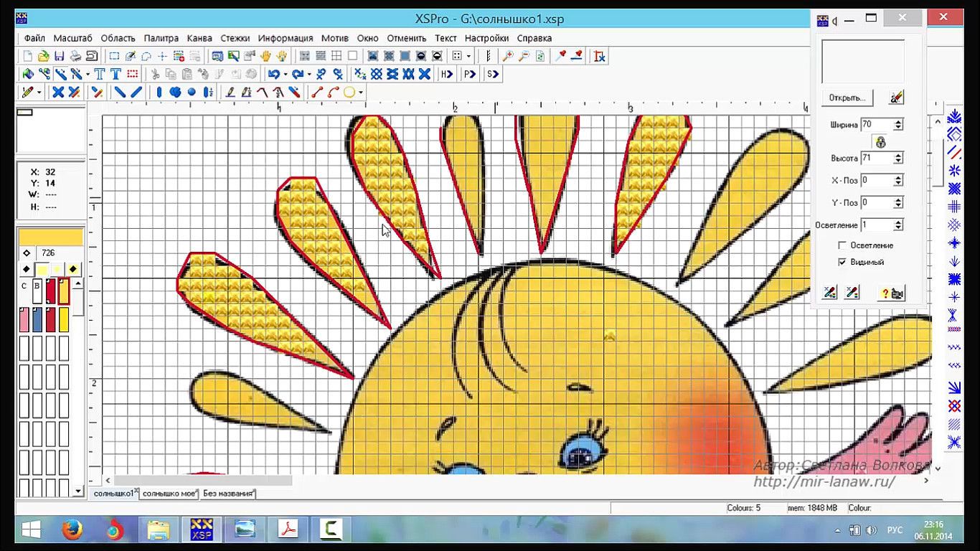
Task: Click the palette scrollbar down arrow
Action: [x=78, y=491]
